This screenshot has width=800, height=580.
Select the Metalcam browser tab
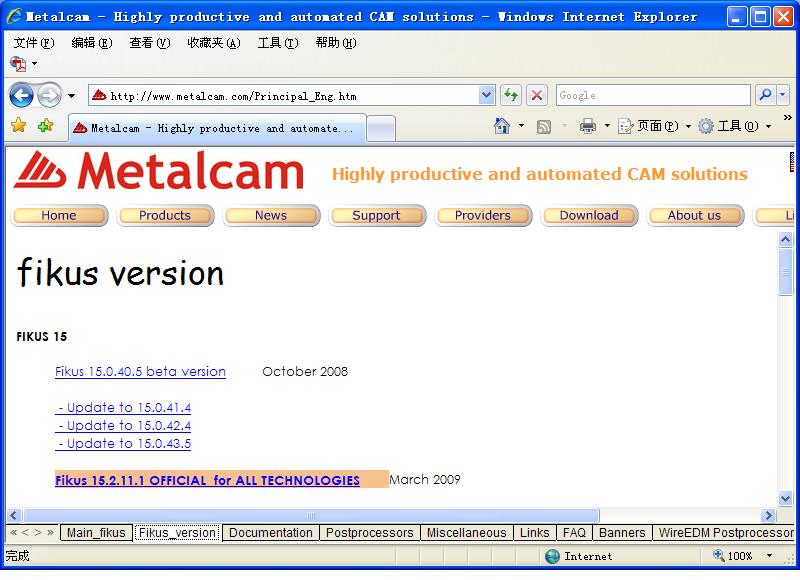217,128
